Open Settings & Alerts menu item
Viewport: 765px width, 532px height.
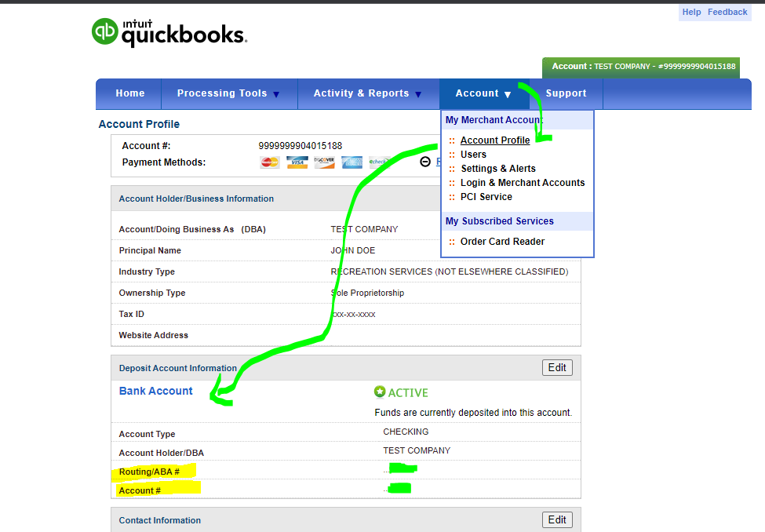[x=498, y=169]
